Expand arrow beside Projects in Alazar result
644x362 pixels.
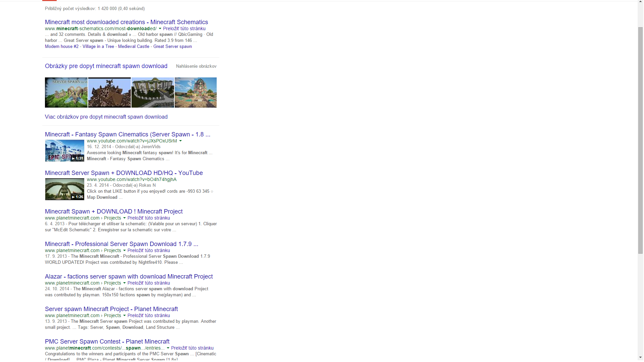124,283
